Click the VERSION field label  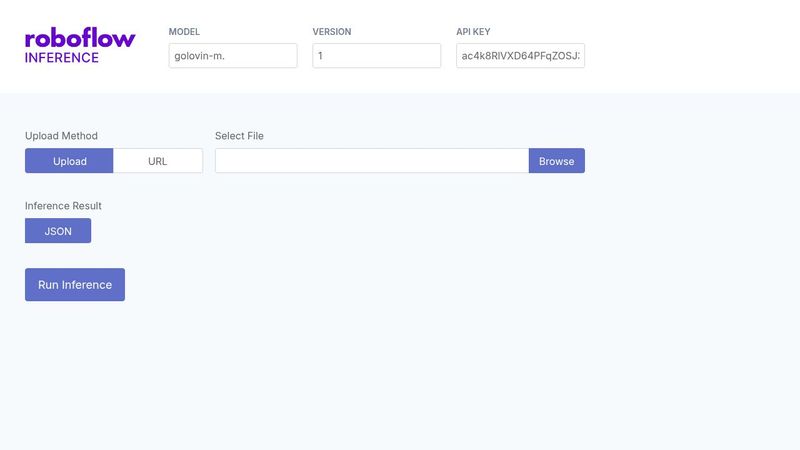332,32
